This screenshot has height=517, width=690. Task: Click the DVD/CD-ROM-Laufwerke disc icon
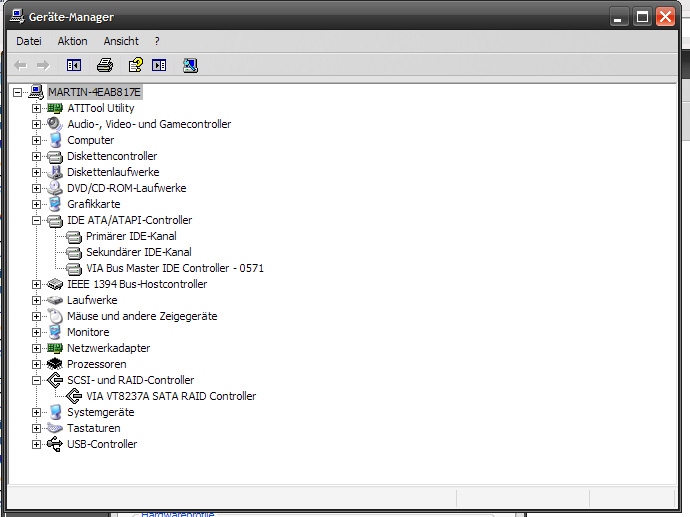point(55,188)
